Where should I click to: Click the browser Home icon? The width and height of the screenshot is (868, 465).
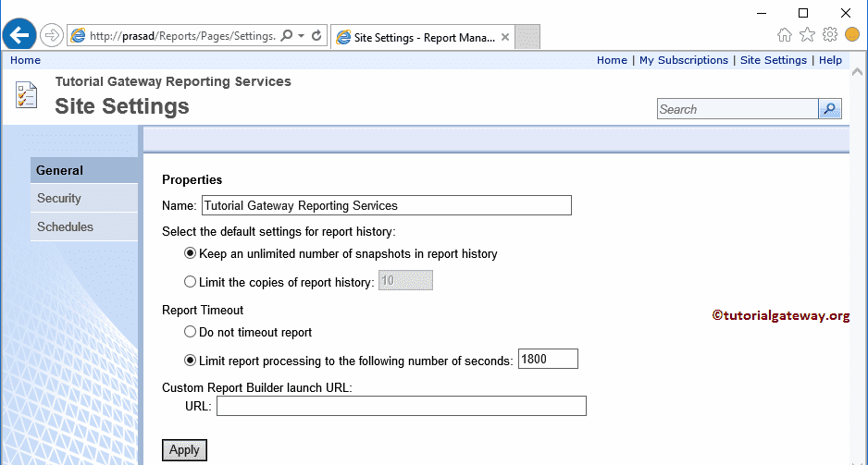(x=785, y=35)
